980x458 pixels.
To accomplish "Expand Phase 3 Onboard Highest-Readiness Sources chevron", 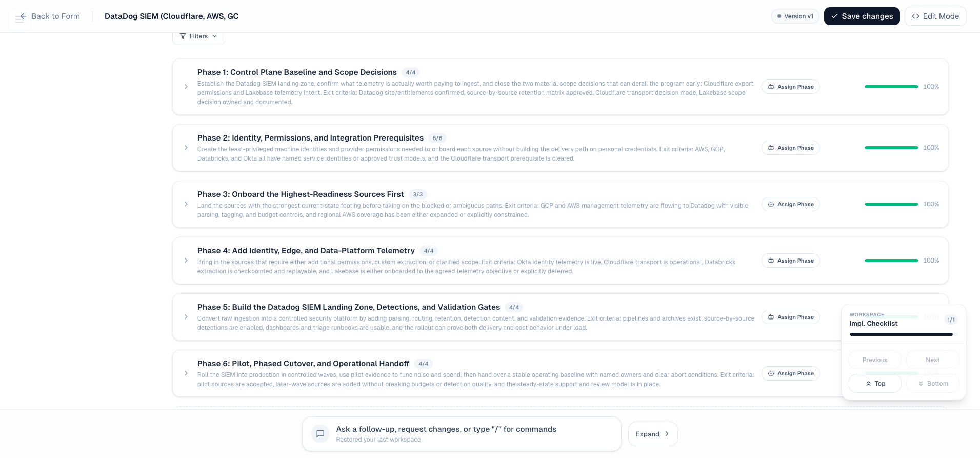I will coord(186,204).
